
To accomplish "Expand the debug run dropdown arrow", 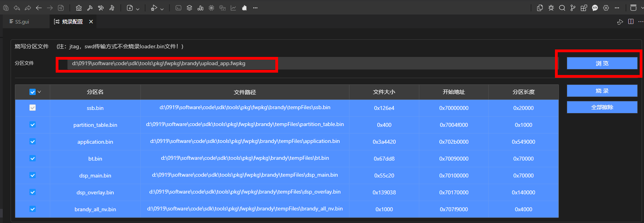I will click(162, 9).
